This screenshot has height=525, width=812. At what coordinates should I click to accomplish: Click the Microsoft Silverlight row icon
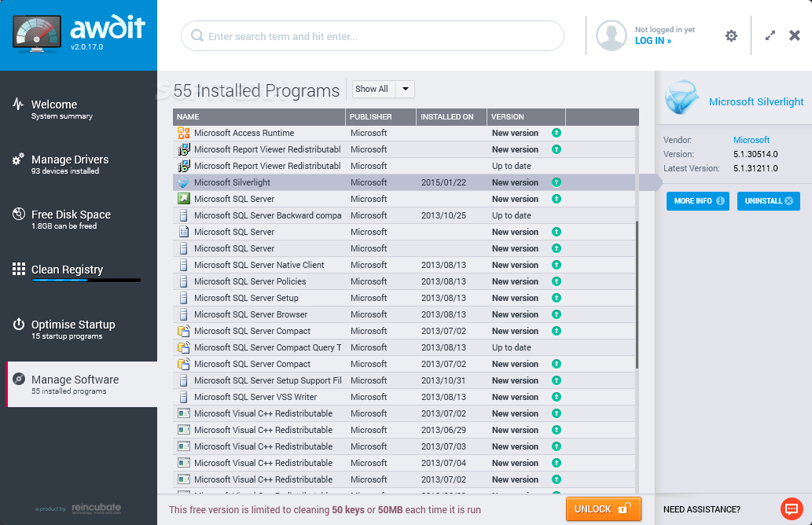[183, 182]
